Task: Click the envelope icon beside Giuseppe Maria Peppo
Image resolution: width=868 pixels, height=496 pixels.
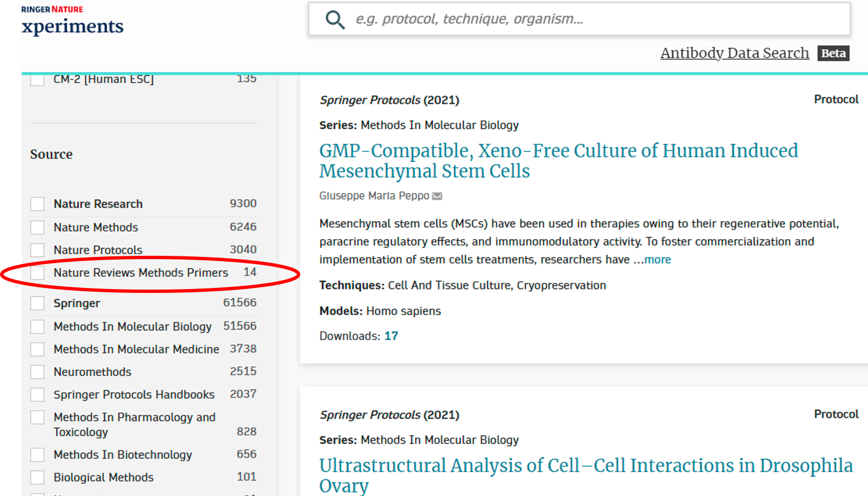Action: (x=437, y=196)
